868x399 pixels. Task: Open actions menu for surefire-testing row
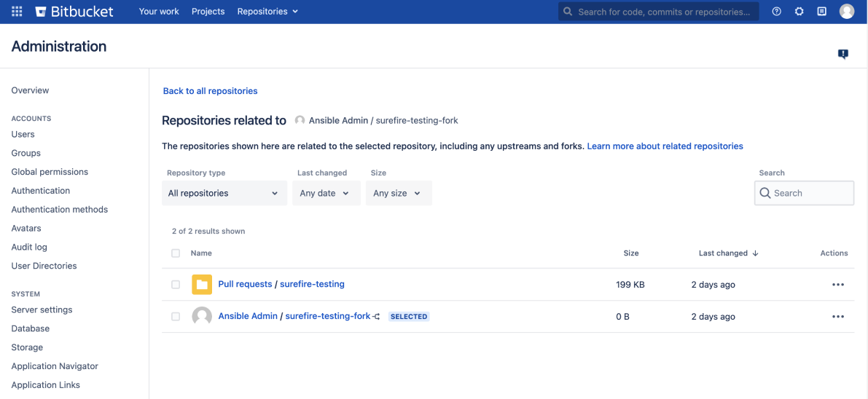coord(838,285)
